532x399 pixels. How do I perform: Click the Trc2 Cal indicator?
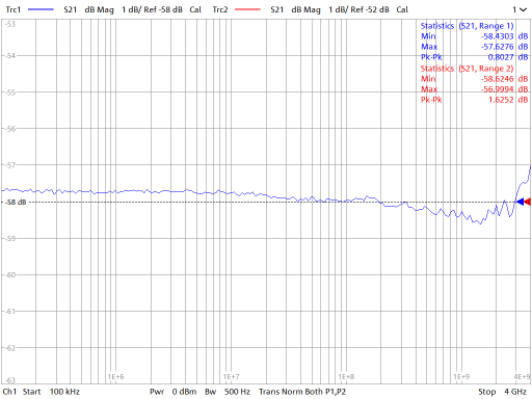[402, 10]
